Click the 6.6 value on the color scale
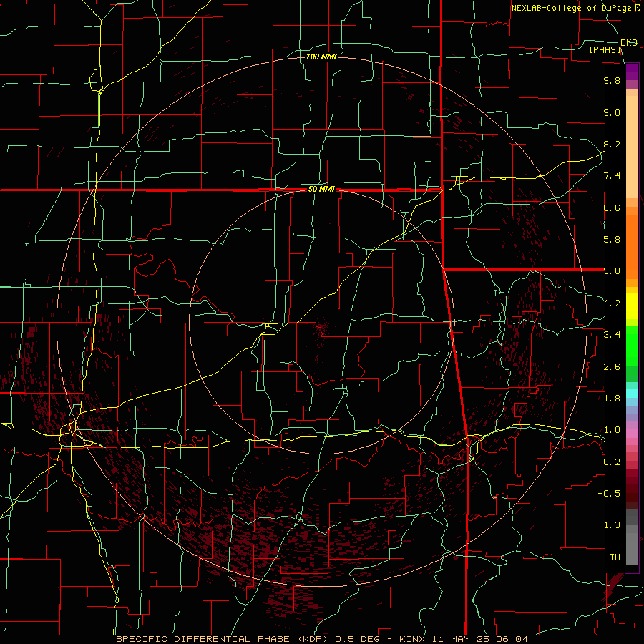 (x=612, y=208)
